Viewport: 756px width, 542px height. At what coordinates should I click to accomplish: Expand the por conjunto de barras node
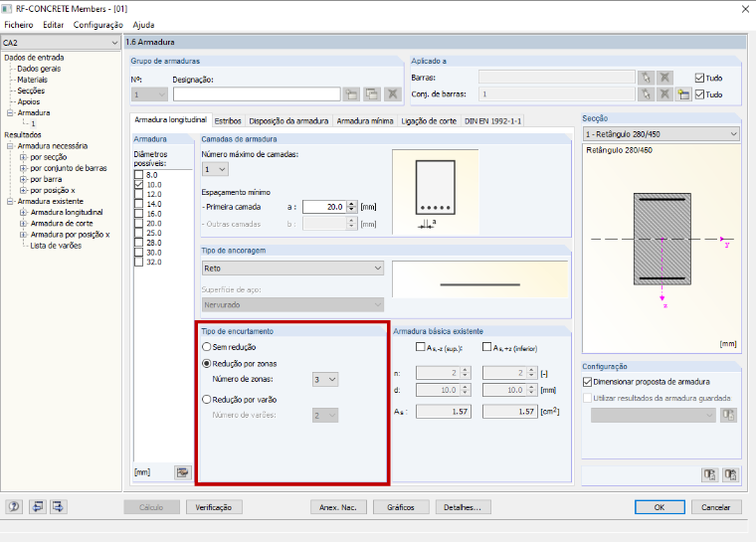[x=23, y=168]
